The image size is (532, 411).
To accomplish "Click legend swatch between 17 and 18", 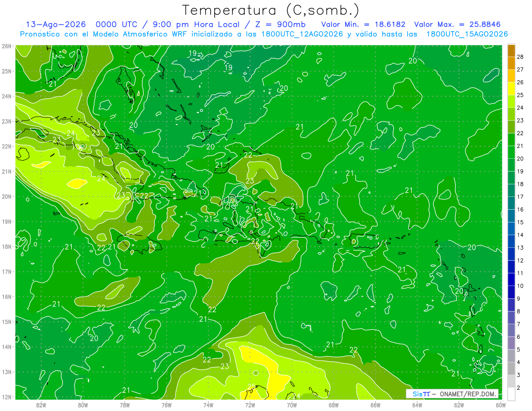I will [511, 190].
